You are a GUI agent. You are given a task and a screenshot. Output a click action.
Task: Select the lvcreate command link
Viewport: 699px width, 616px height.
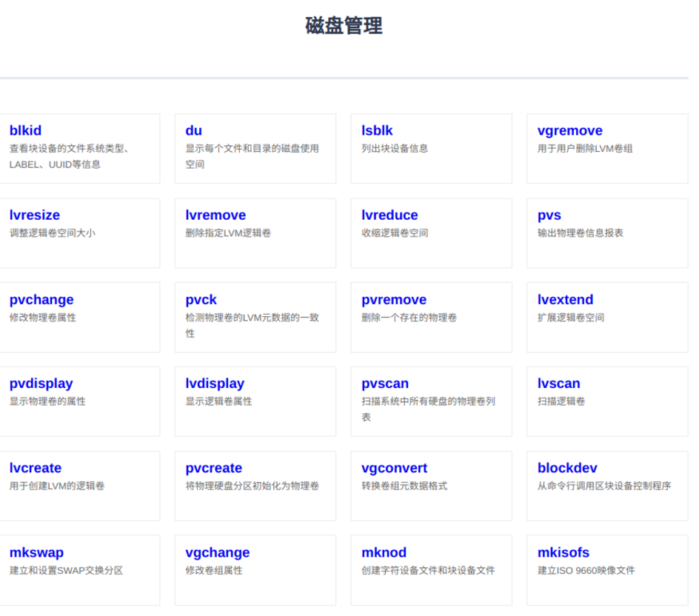[36, 468]
